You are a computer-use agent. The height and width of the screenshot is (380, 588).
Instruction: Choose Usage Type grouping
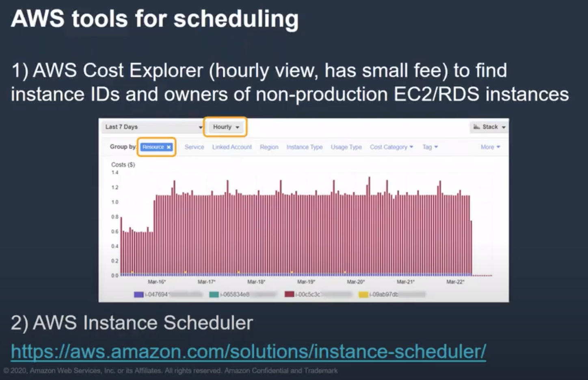[346, 147]
